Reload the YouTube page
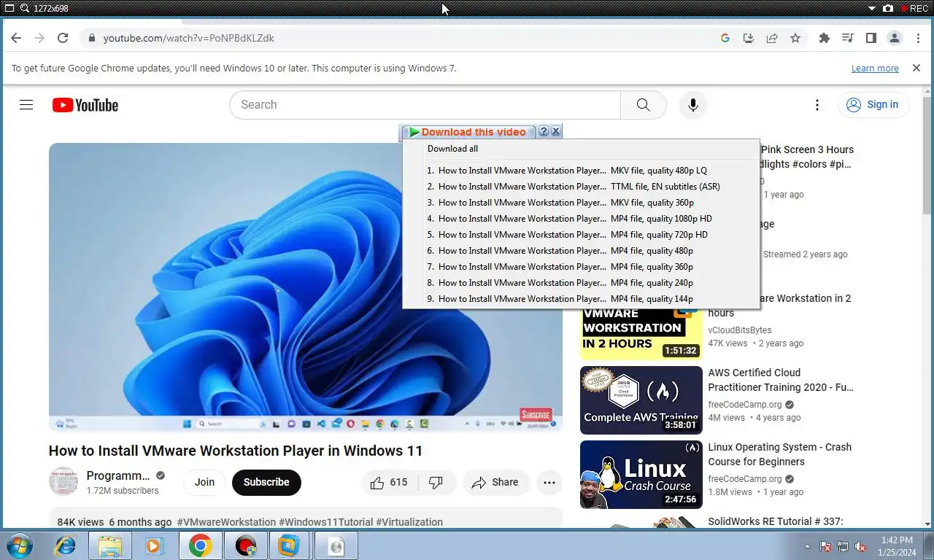Viewport: 934px width, 560px height. [x=63, y=38]
